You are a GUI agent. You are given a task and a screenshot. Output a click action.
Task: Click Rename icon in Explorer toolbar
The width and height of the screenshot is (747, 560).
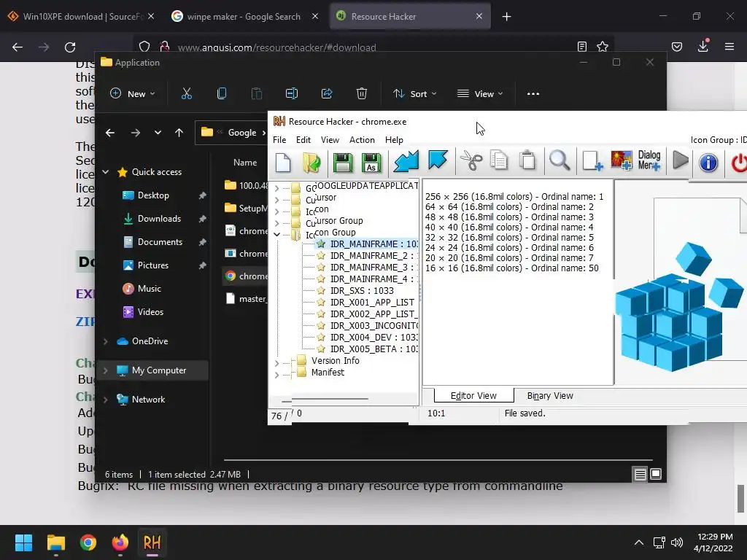(x=292, y=94)
